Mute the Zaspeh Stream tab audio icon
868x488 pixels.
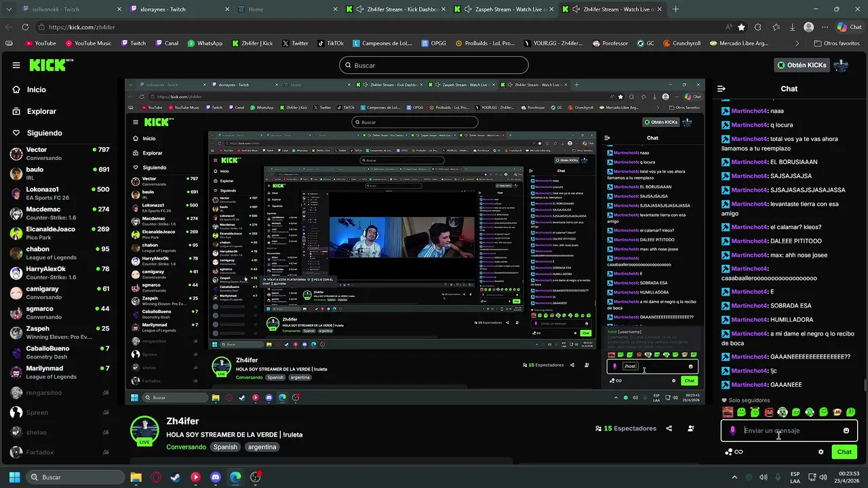click(467, 9)
